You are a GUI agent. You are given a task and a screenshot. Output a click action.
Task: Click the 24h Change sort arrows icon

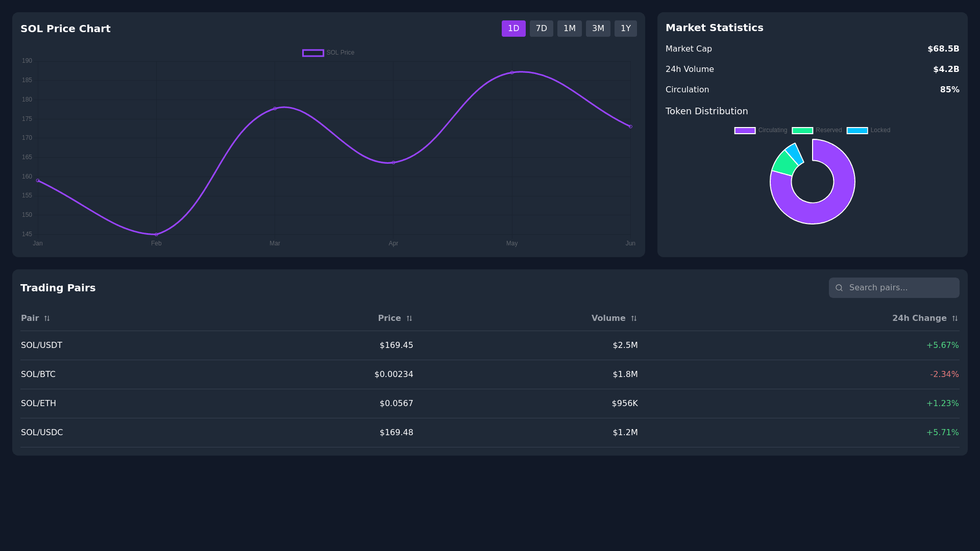click(x=955, y=318)
